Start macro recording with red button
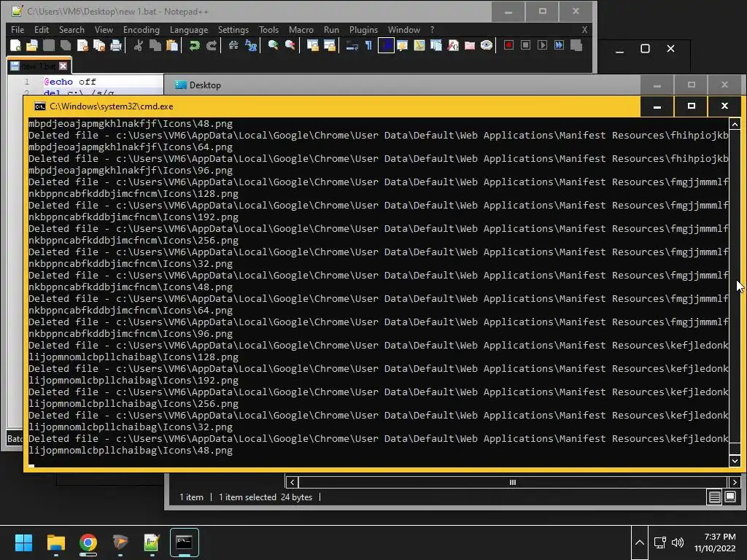This screenshot has width=747, height=560. (x=508, y=45)
